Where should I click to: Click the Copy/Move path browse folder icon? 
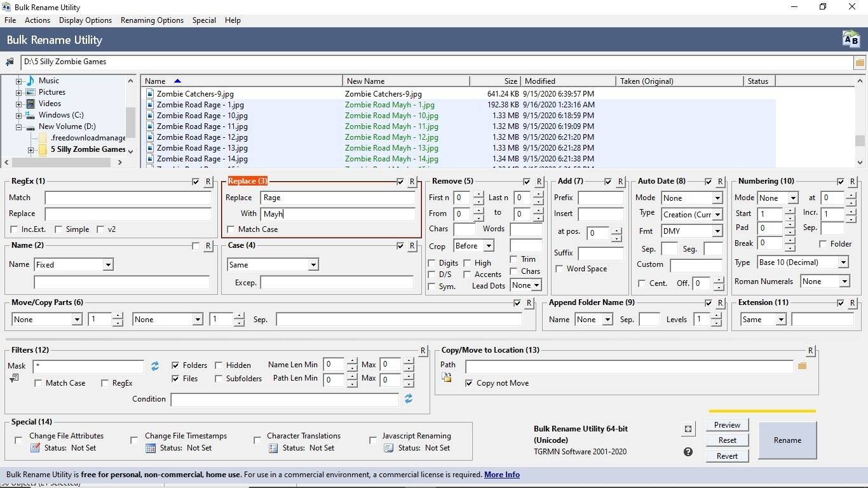[802, 365]
